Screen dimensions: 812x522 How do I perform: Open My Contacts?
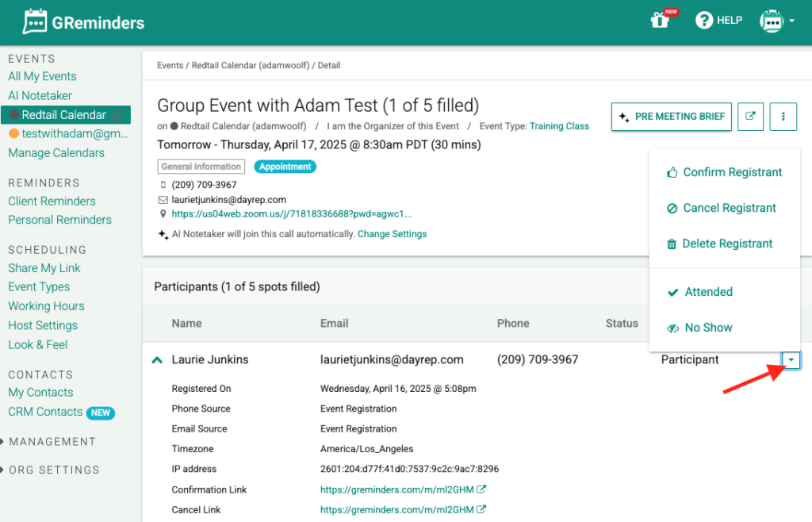(x=41, y=393)
